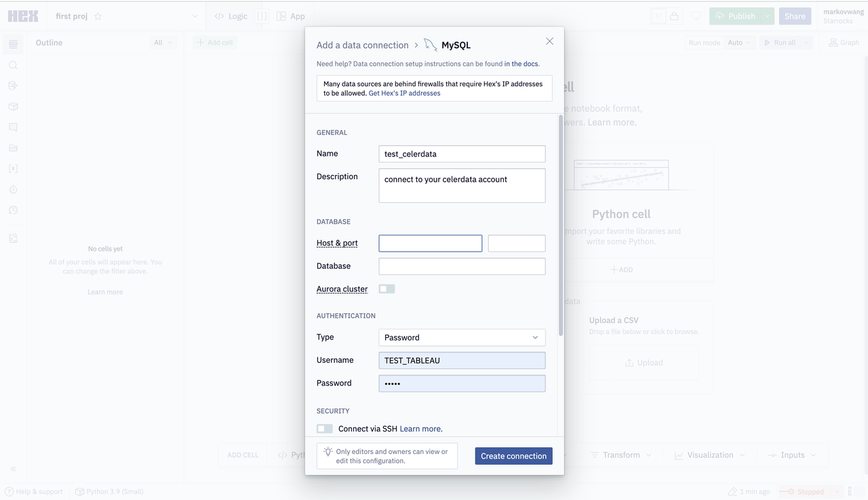Viewport: 868px width, 500px height.
Task: Switch to the App tab
Action: (291, 16)
